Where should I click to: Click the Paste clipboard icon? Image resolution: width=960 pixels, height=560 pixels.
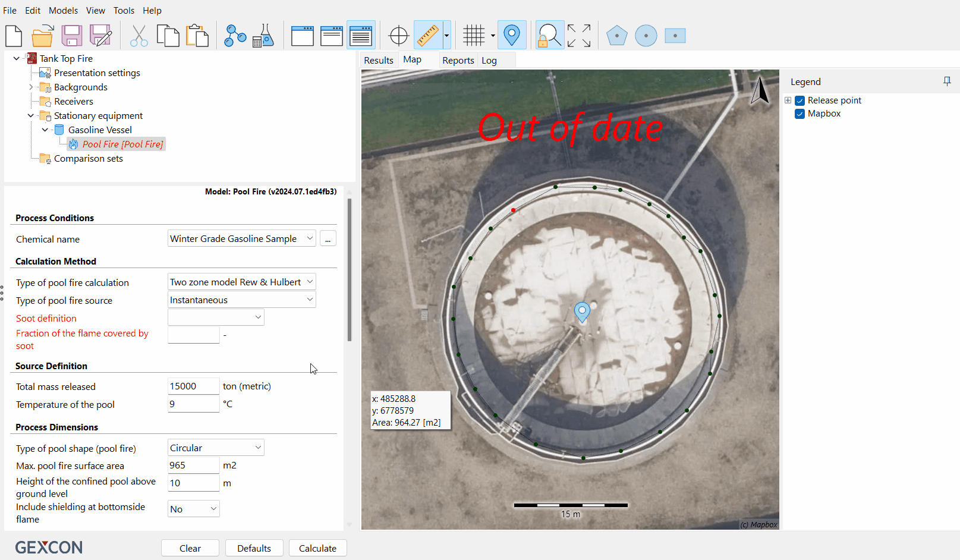tap(197, 36)
